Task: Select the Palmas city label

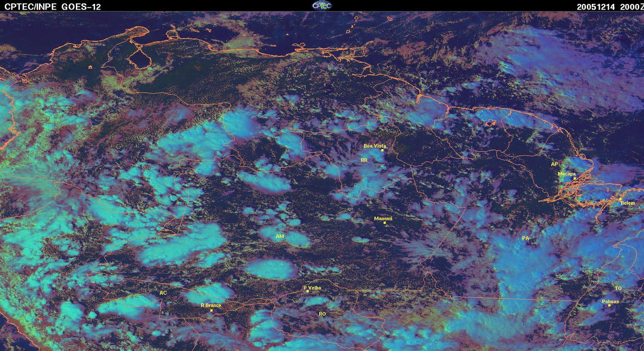Action: pyautogui.click(x=610, y=301)
